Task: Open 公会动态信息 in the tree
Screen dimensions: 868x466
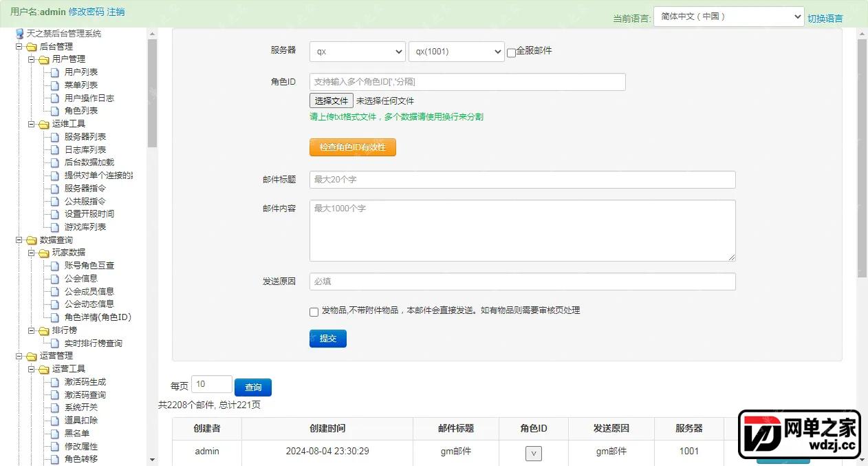Action: [x=89, y=304]
